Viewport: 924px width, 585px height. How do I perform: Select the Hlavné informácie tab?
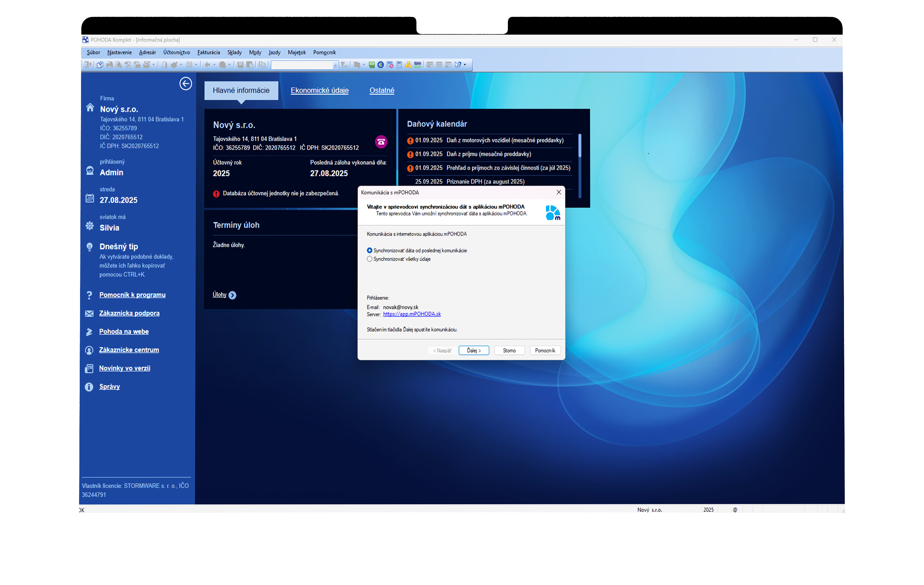[x=241, y=91]
